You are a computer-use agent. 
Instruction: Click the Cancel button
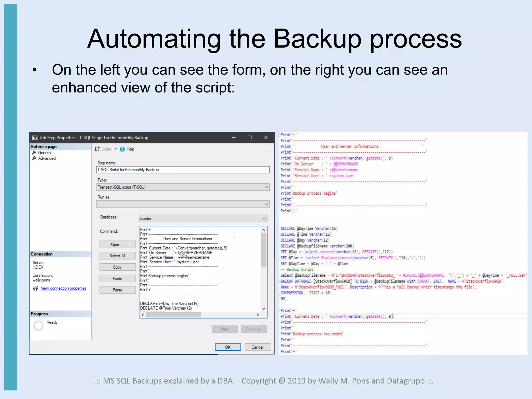pos(257,347)
